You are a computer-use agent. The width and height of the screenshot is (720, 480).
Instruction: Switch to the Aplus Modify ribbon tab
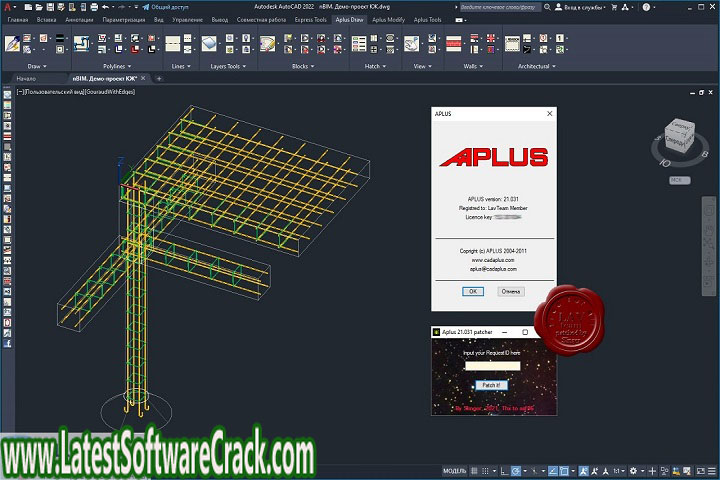(388, 20)
